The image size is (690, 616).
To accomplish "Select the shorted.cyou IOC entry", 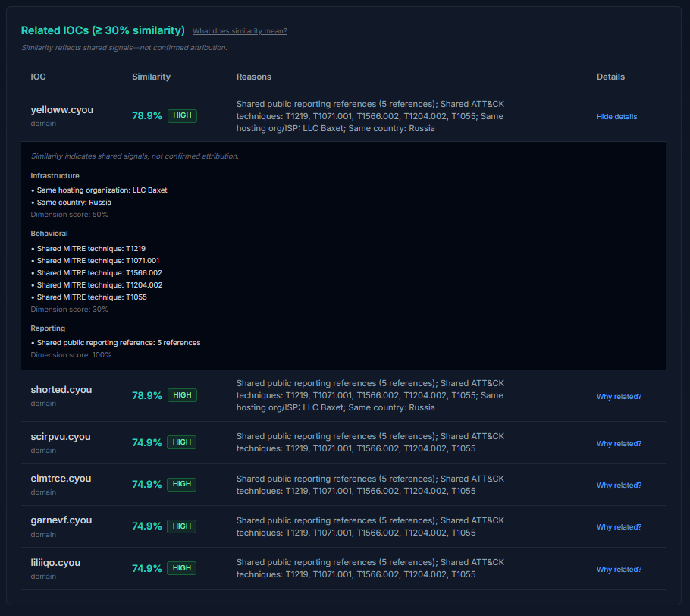I will 61,389.
